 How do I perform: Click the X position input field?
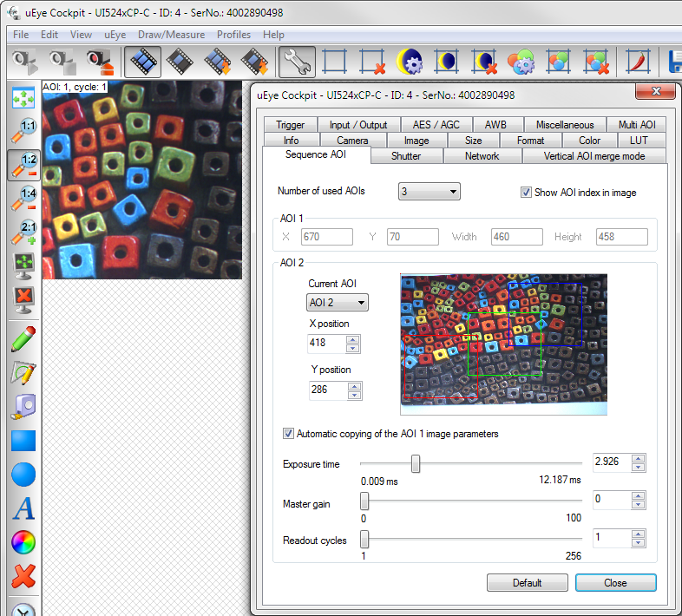[x=326, y=344]
